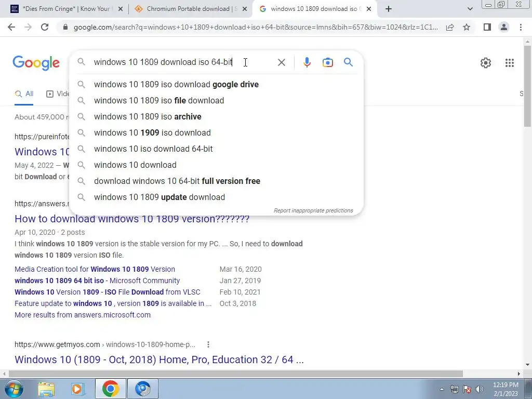The width and height of the screenshot is (532, 399).
Task: Open ISO File Download from VLSC link
Action: (107, 292)
